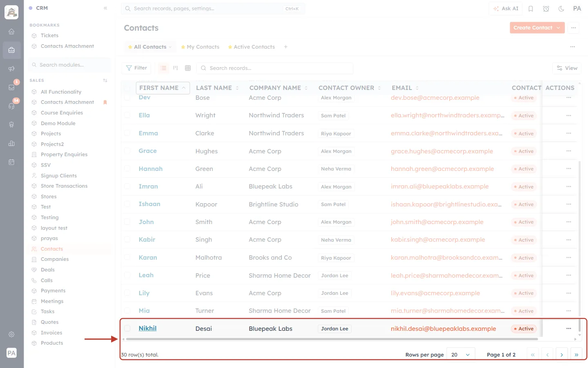
Task: Open actions menu for Nikhil row
Action: 569,328
